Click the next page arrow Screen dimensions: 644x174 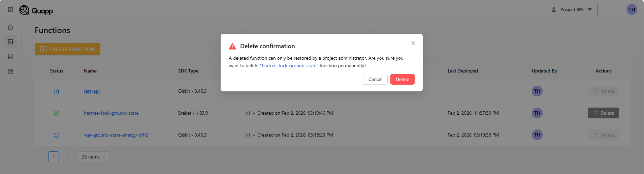click(67, 157)
